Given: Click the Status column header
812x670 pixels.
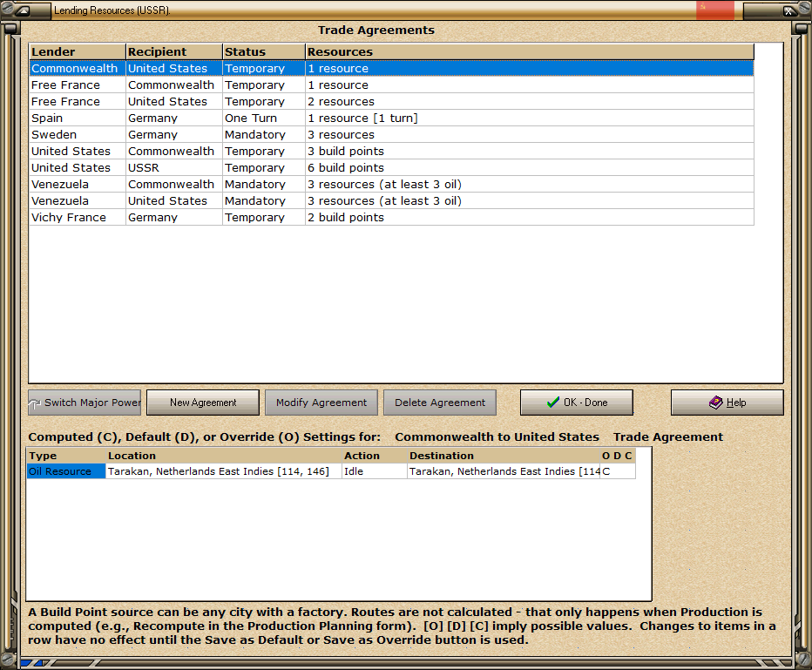Looking at the screenshot, I should (264, 51).
